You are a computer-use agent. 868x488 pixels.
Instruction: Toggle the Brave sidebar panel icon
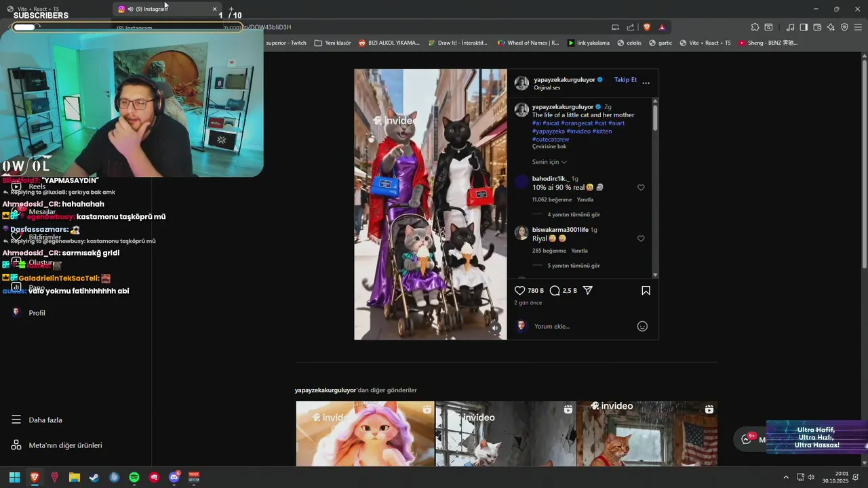click(x=804, y=27)
